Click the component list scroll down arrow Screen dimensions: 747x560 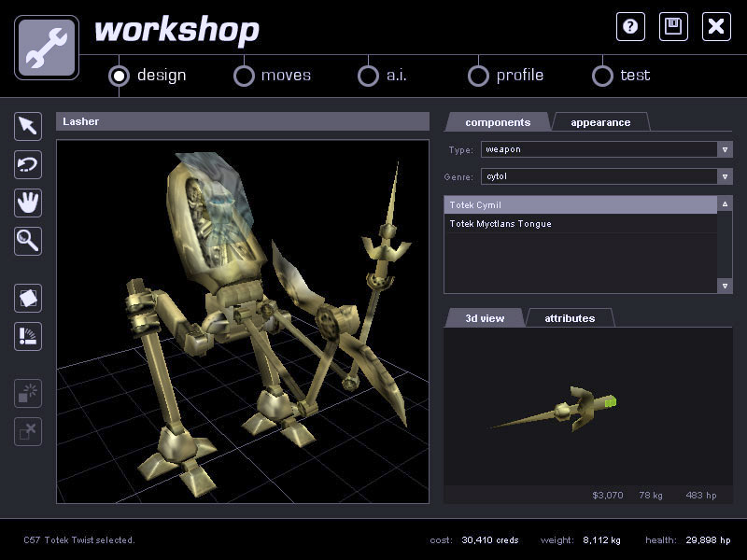(x=725, y=286)
